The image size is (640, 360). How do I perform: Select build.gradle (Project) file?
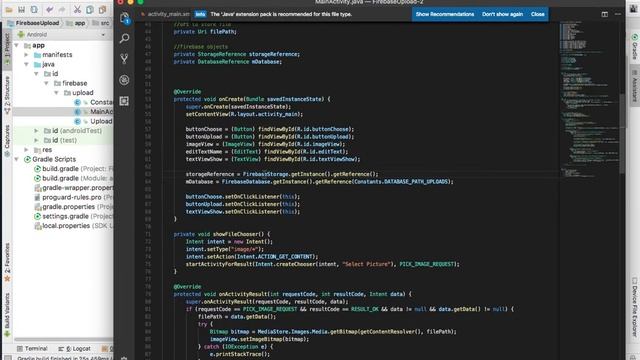[73, 169]
